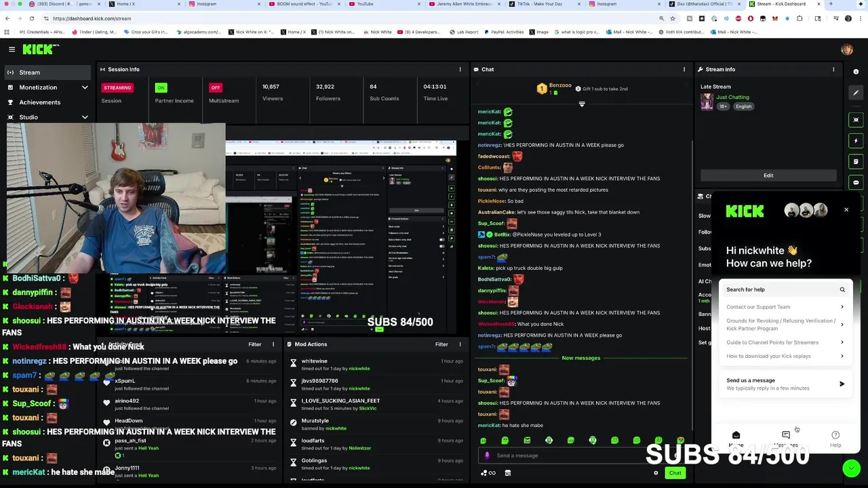
Task: Expand Grounds for Revoking Verification article
Action: coord(785,325)
